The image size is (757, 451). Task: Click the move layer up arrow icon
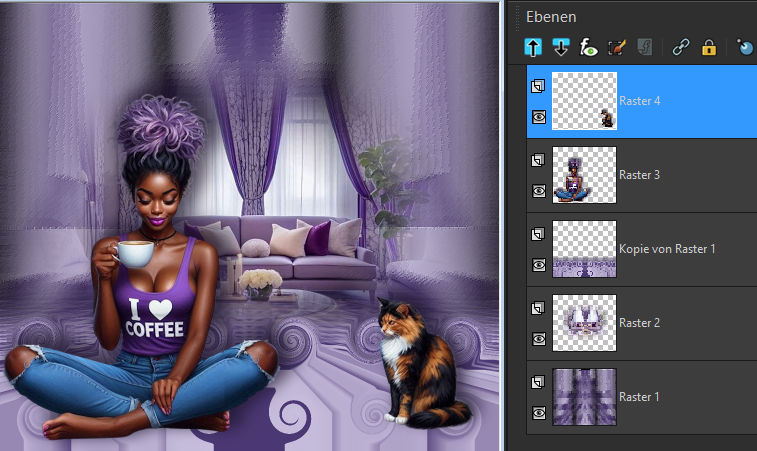pos(533,47)
